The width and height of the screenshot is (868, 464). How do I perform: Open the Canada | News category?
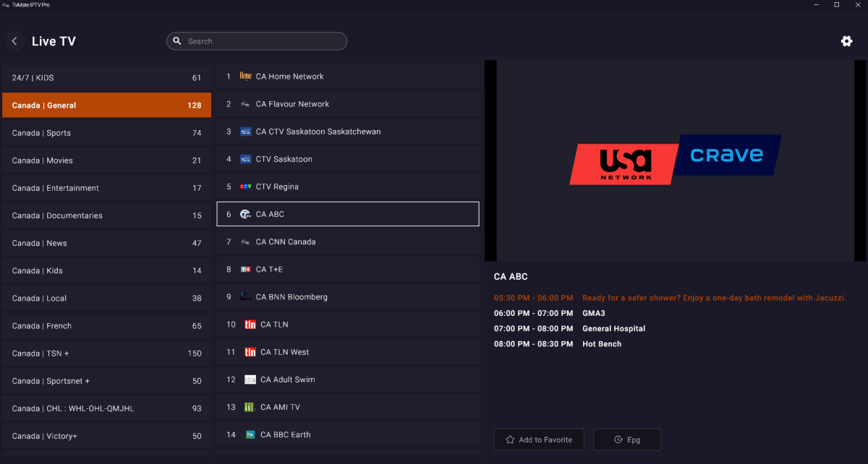(107, 243)
